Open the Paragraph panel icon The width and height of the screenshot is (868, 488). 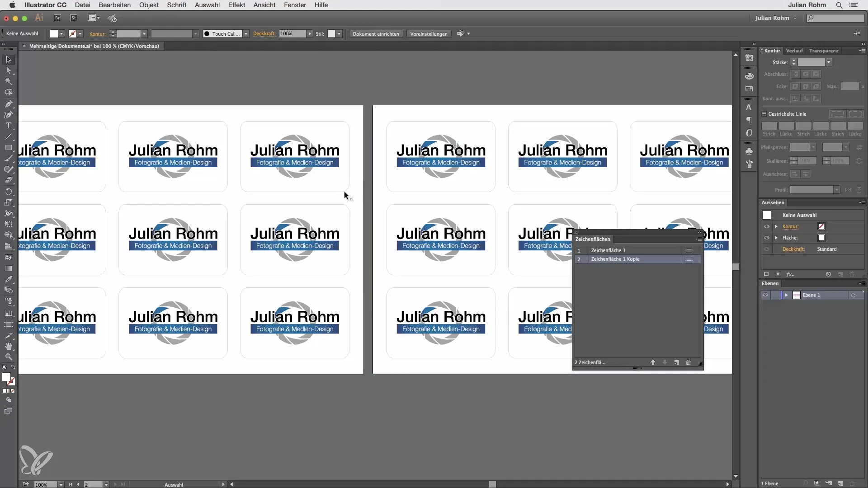pyautogui.click(x=749, y=120)
